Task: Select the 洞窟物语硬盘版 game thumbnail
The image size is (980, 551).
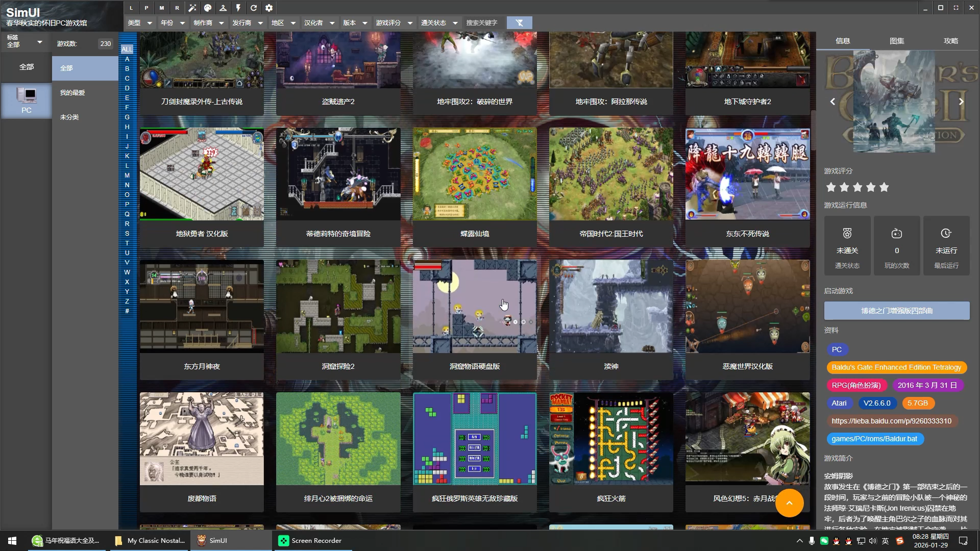Action: coord(475,306)
